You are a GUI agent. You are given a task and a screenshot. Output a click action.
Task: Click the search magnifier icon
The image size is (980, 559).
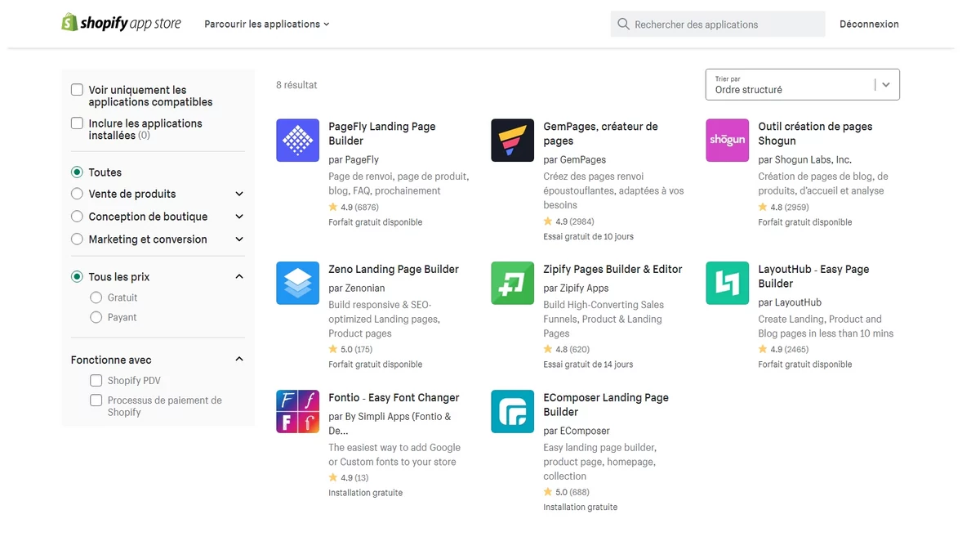click(x=624, y=25)
